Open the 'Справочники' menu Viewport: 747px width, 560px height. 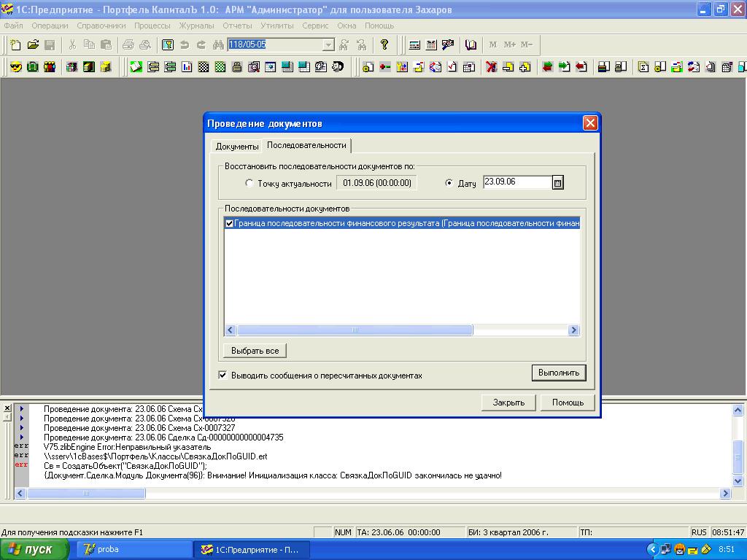(x=101, y=26)
